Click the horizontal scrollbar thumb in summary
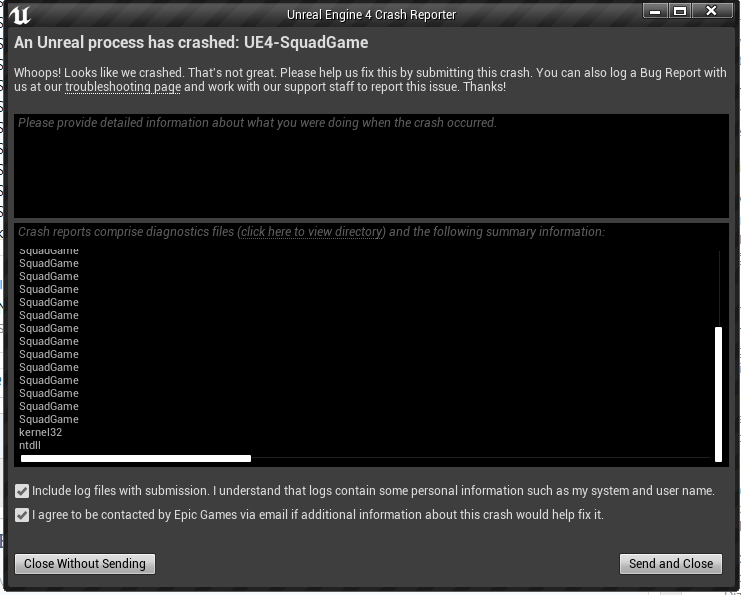The width and height of the screenshot is (741, 595). tap(136, 458)
